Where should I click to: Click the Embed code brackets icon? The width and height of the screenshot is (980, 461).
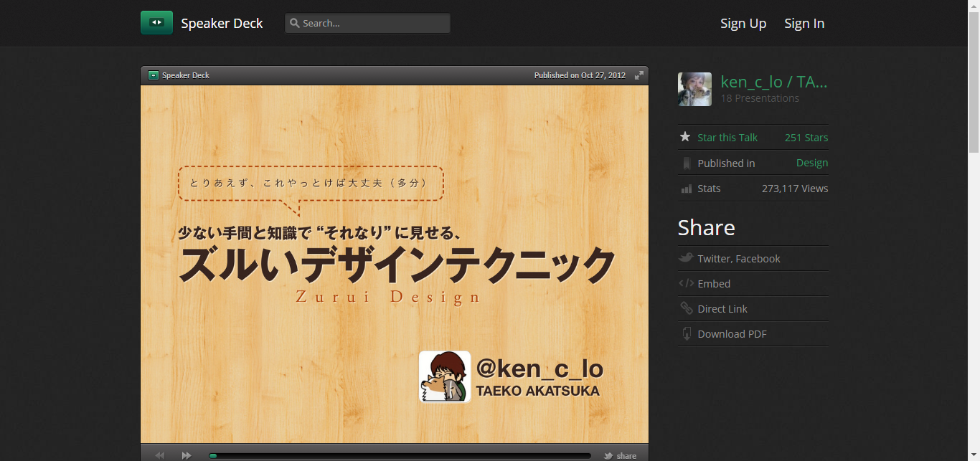[686, 283]
